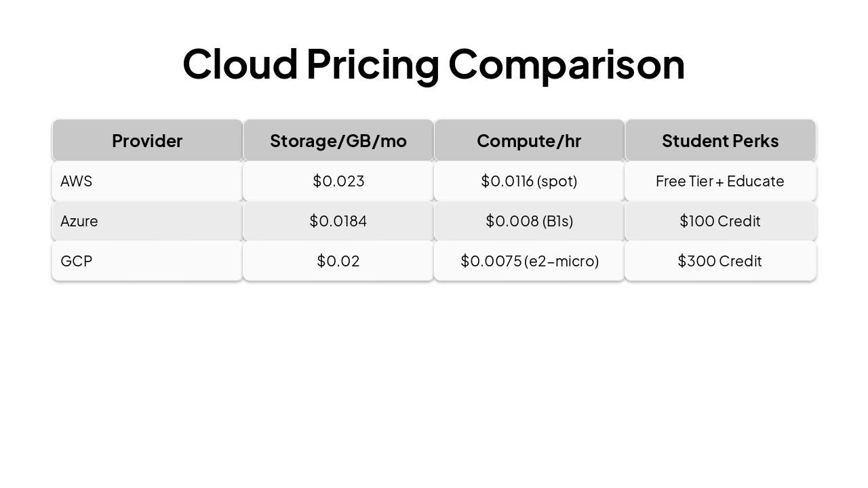Click the word "Pricing" in the title
The image size is (868, 488).
[x=372, y=64]
